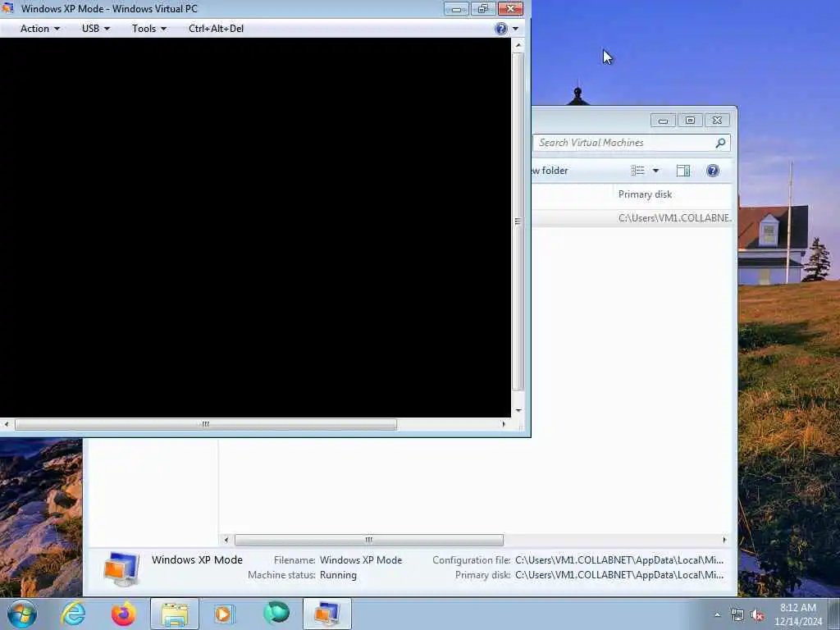
Task: Click up arrow of VM vertical scrollbar
Action: pyautogui.click(x=518, y=46)
